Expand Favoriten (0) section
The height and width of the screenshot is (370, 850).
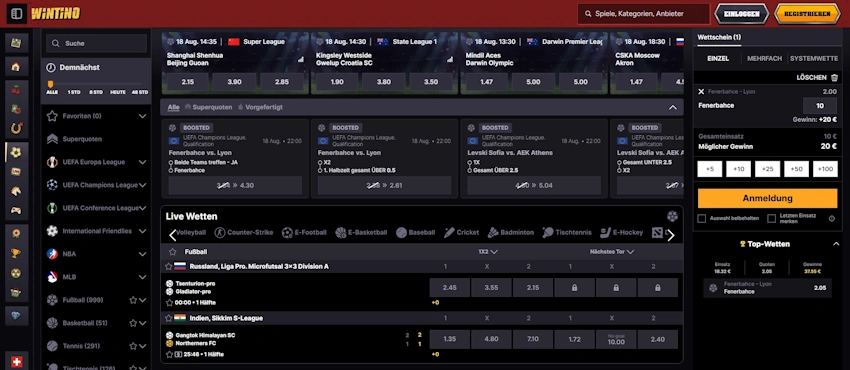pyautogui.click(x=143, y=116)
